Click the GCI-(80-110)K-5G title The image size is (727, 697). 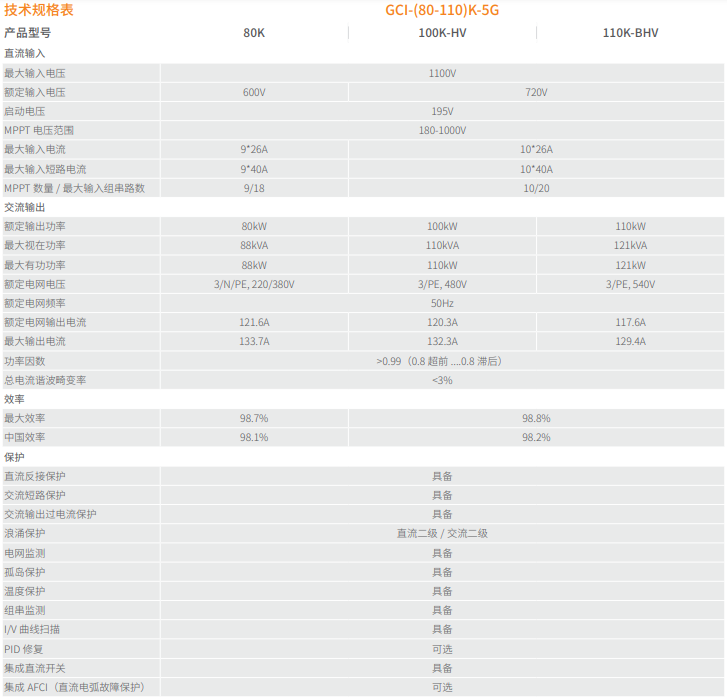(x=442, y=10)
